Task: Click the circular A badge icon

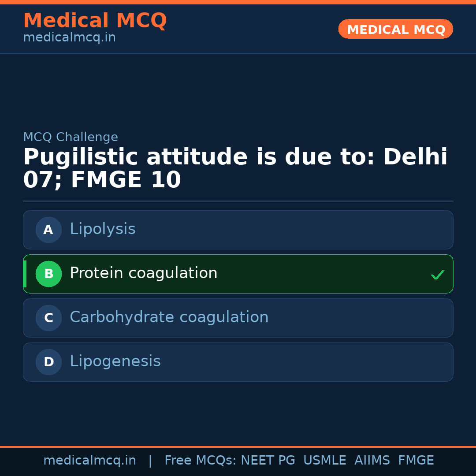Action: 48,230
